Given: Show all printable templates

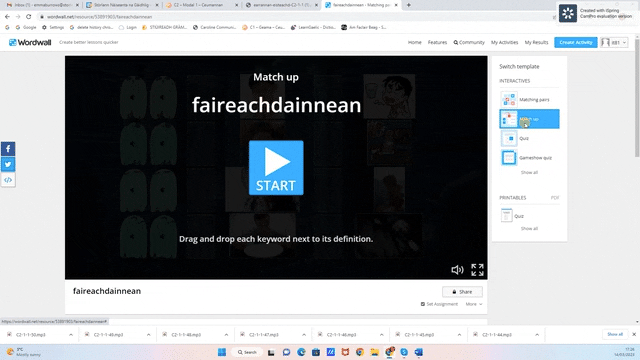Looking at the screenshot, I should (x=529, y=229).
